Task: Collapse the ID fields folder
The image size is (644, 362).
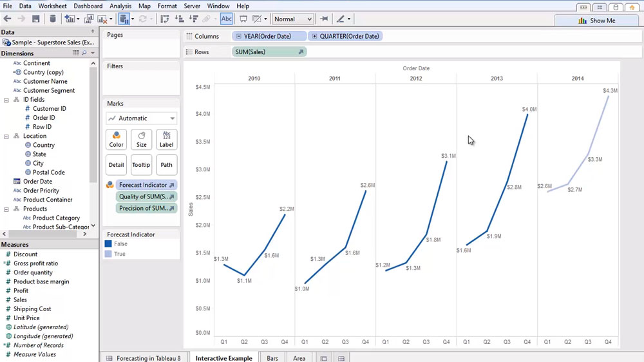Action: [x=6, y=100]
